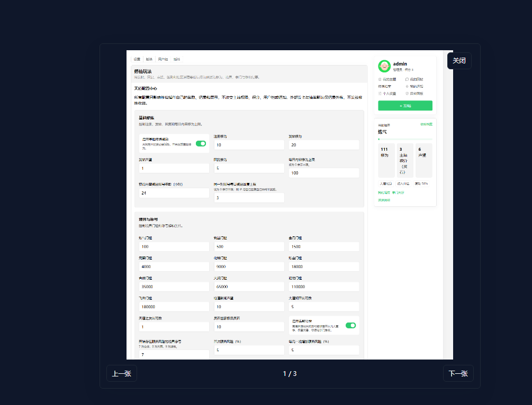
Task: Click the 6 声望 stat card
Action: pos(424,160)
